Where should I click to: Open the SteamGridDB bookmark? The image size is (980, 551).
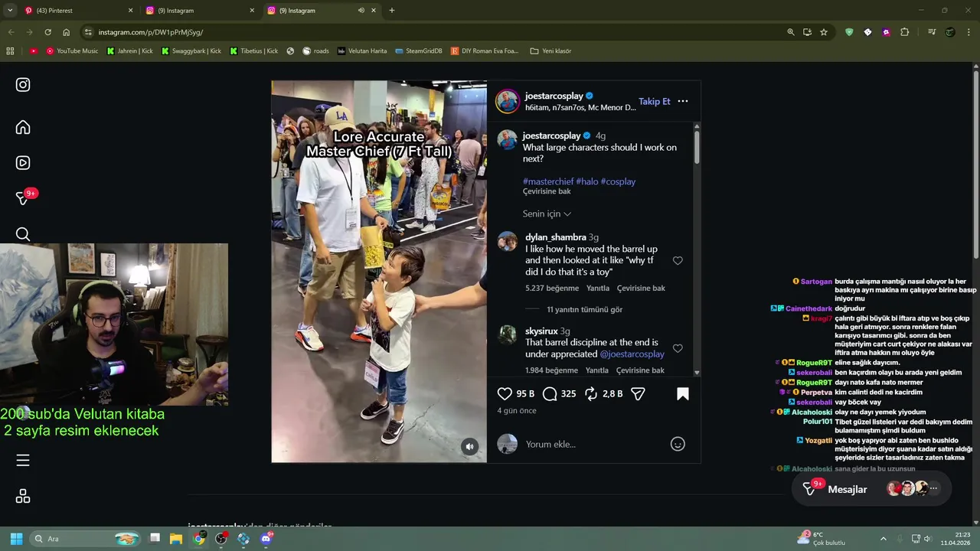tap(419, 51)
